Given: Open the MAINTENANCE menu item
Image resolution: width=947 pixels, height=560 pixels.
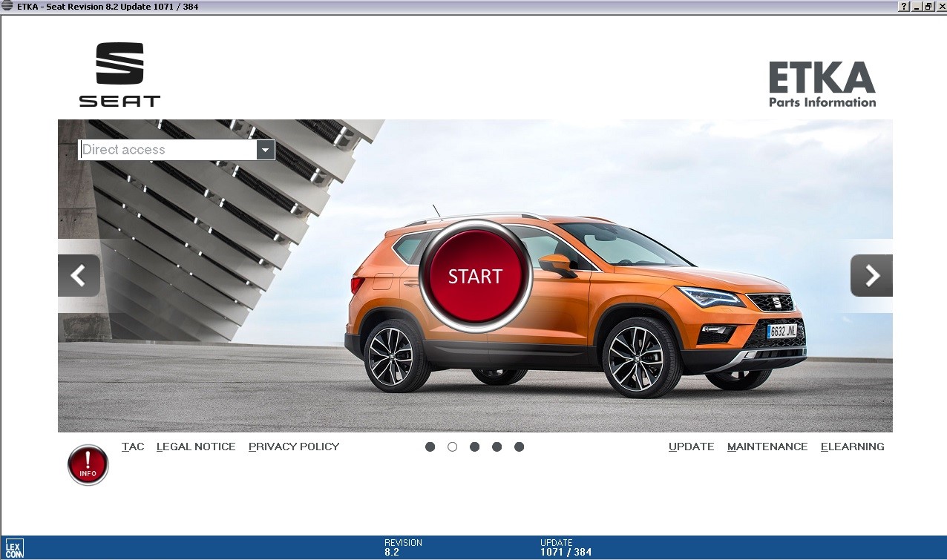Looking at the screenshot, I should point(767,447).
